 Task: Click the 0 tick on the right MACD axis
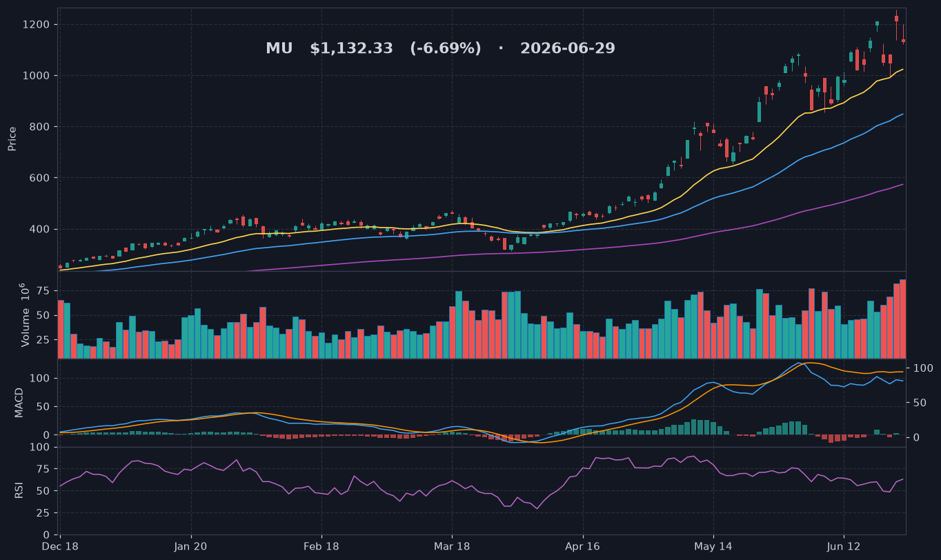[x=917, y=437]
